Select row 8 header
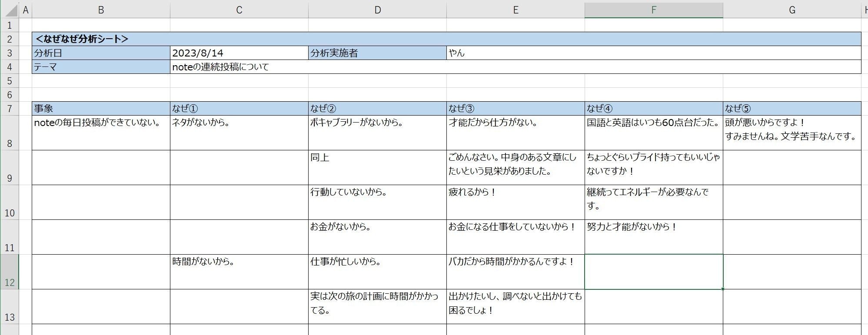 (x=9, y=133)
